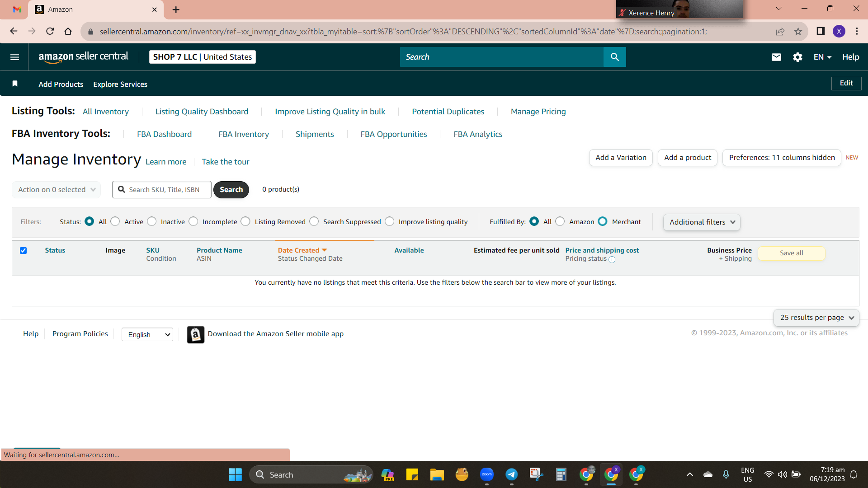
Task: Show hidden system tray icons
Action: point(690,474)
